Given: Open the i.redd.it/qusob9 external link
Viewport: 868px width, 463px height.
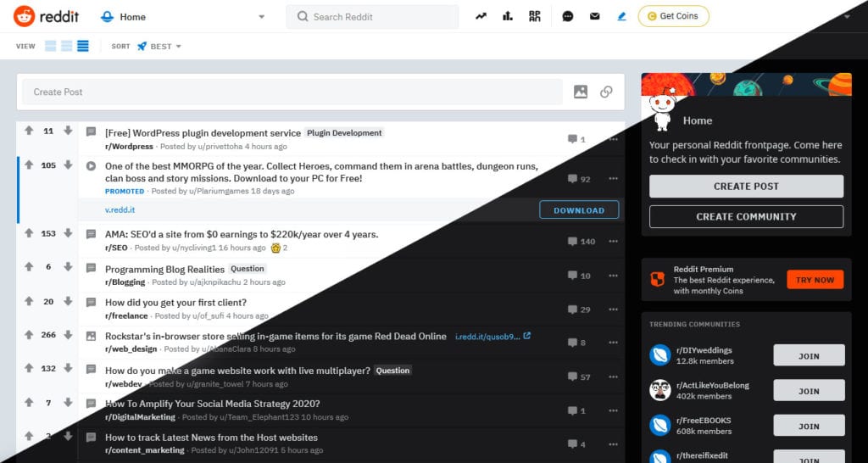Looking at the screenshot, I should click(492, 336).
